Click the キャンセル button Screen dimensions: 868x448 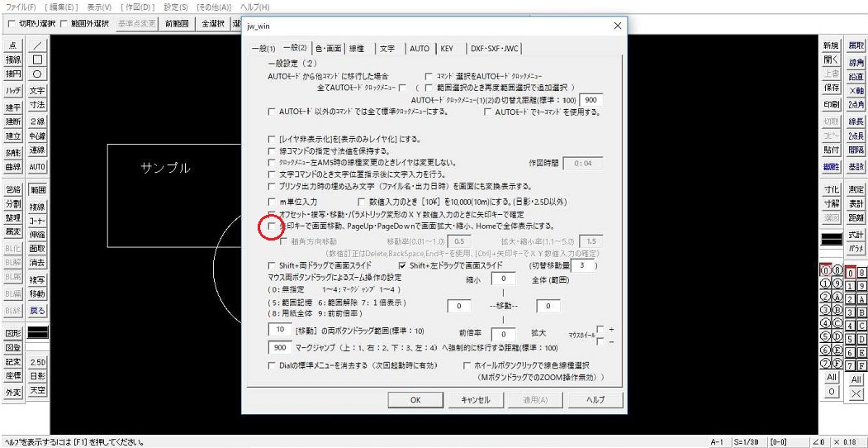click(x=476, y=400)
